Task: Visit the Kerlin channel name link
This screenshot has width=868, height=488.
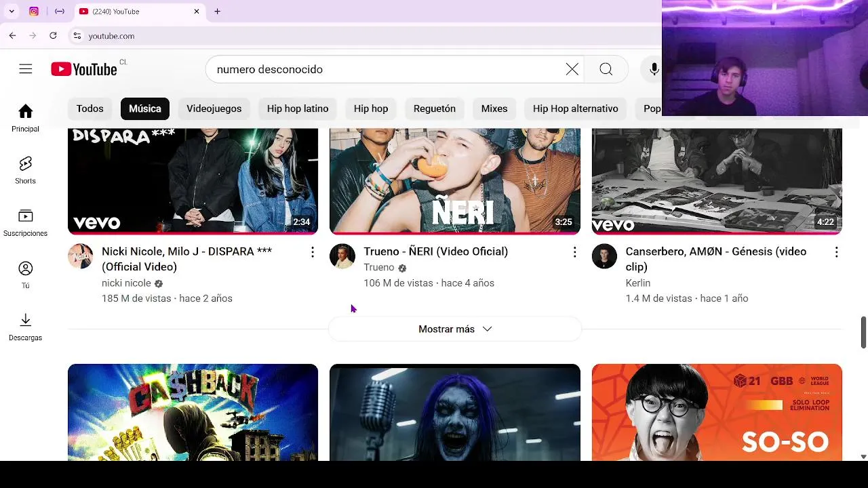Action: 638,283
